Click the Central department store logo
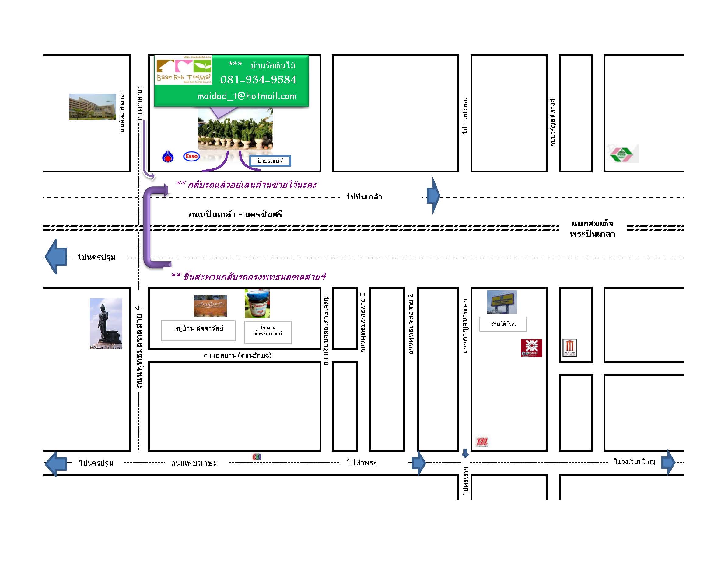Image resolution: width=728 pixels, height=562 pixels. (531, 348)
